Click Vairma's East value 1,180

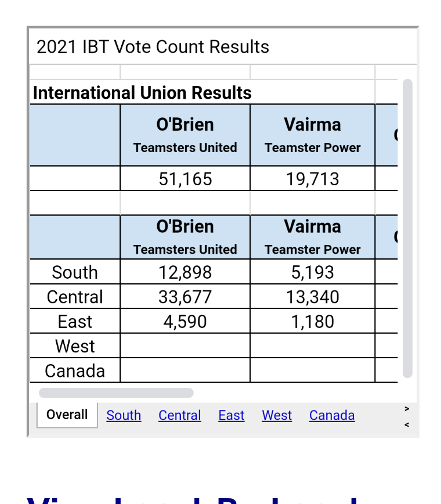click(x=312, y=321)
